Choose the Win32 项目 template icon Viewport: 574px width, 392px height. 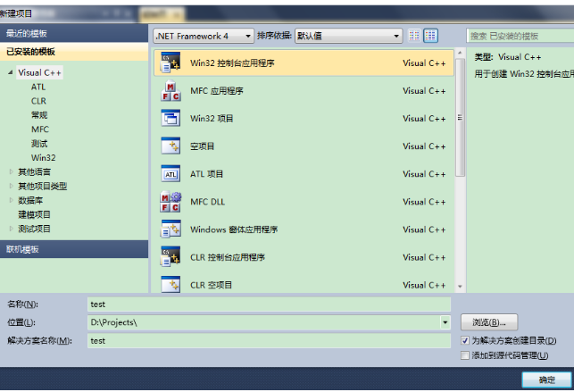tap(170, 118)
